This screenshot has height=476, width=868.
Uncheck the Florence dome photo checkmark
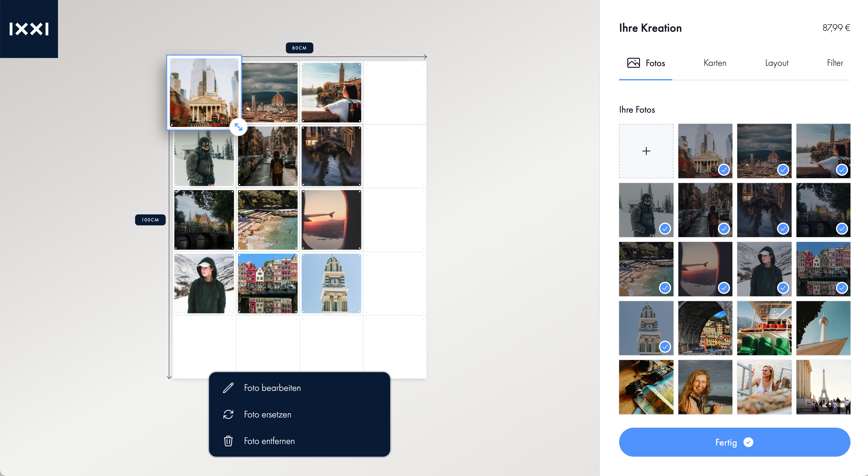pyautogui.click(x=783, y=170)
